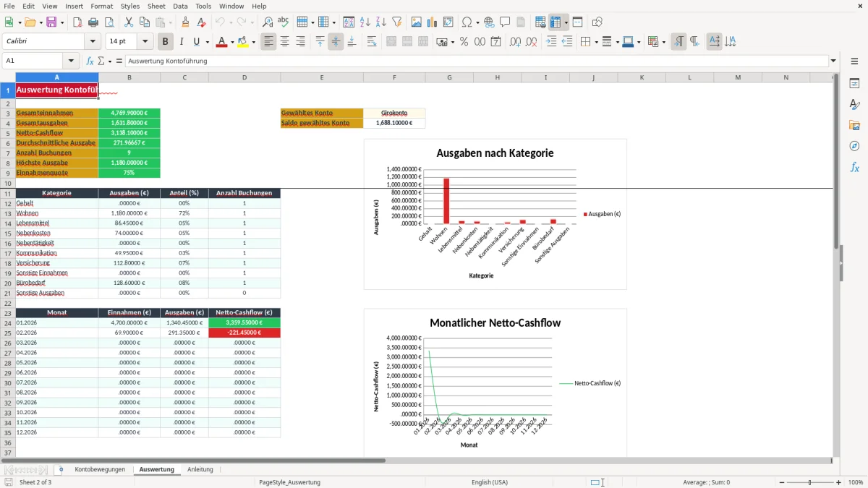Add a decimal place
The width and height of the screenshot is (868, 488).
click(515, 42)
